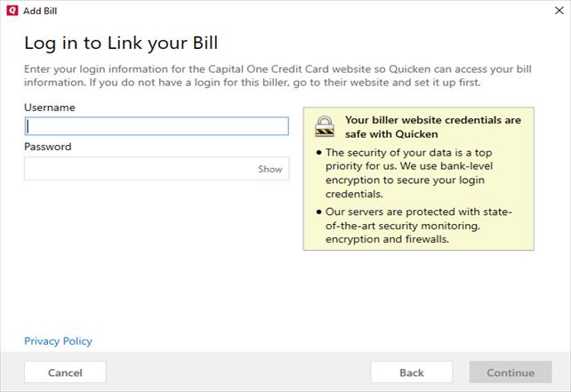Click the bullet about bank-level encryption
The width and height of the screenshot is (571, 392).
pyautogui.click(x=421, y=172)
